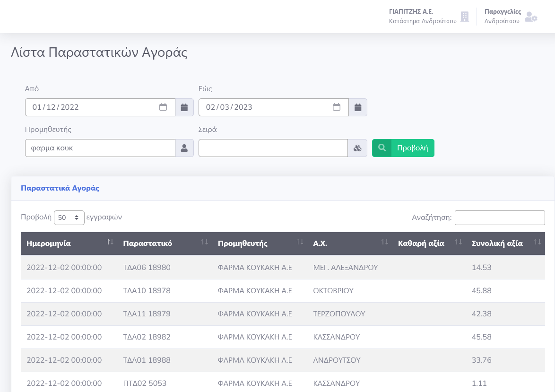Open the records-per-page dropdown showing 50
Screen dimensions: 555x392
point(69,218)
